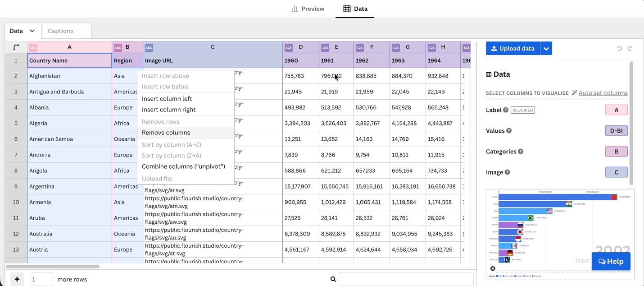Image resolution: width=644 pixels, height=286 pixels.
Task: Click the Auto set columns link
Action: (603, 93)
